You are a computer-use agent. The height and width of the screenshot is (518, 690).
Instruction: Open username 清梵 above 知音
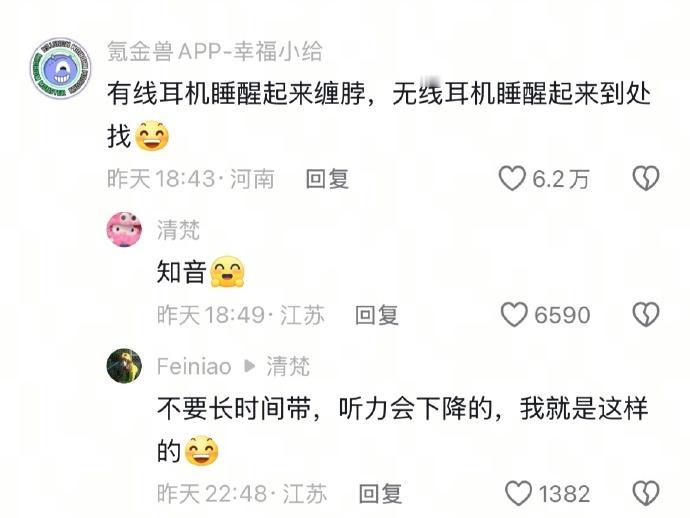[x=179, y=230]
